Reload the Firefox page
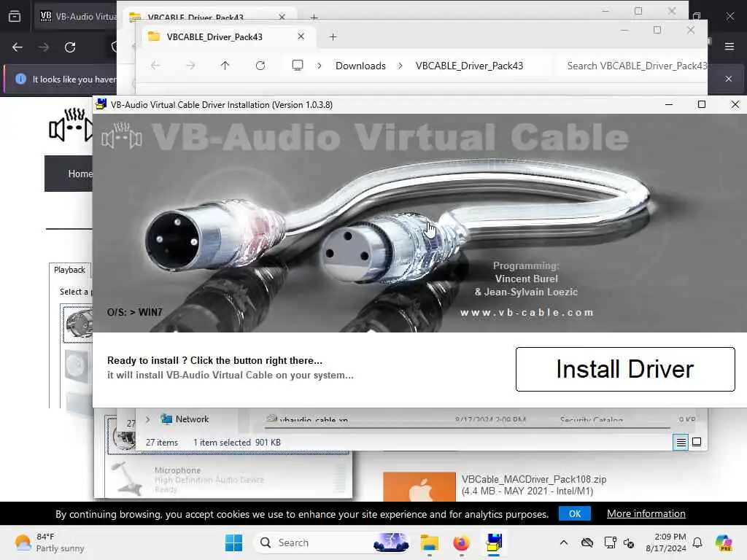This screenshot has height=560, width=747. click(x=70, y=47)
